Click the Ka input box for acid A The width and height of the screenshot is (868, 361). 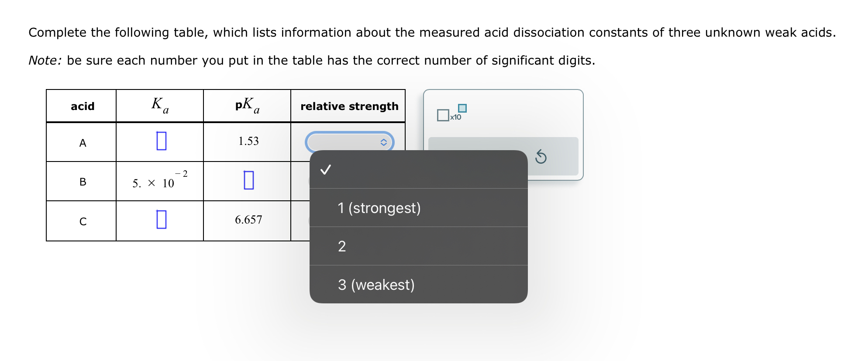pyautogui.click(x=162, y=141)
